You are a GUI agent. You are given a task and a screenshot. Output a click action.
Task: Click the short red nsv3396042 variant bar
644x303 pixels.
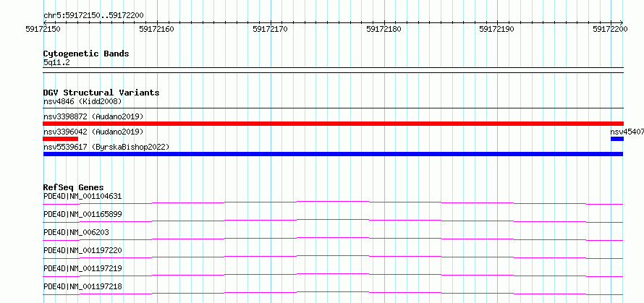tap(60, 139)
